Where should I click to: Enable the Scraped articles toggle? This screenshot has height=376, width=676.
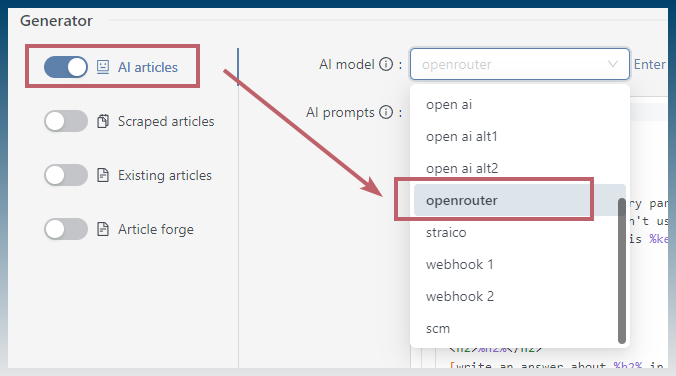click(66, 121)
